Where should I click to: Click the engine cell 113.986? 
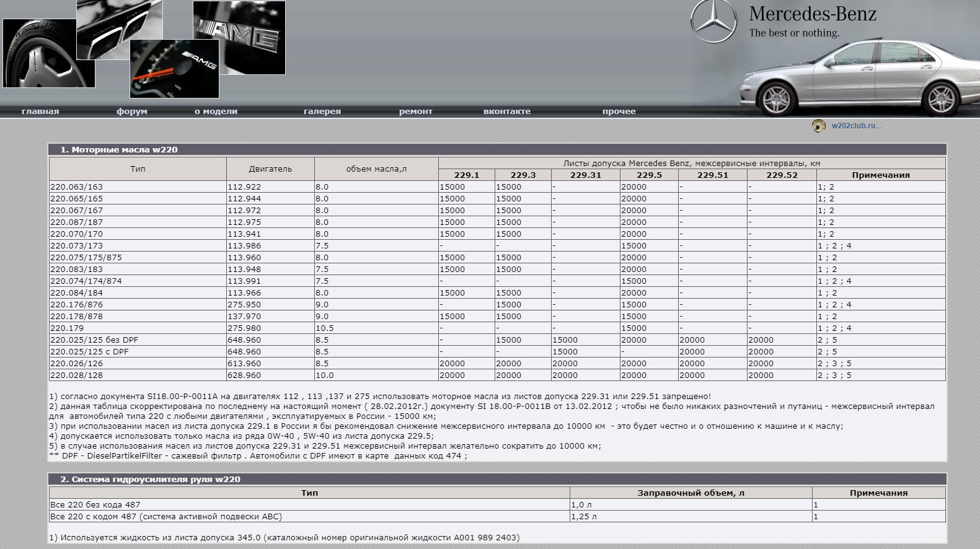(x=270, y=246)
